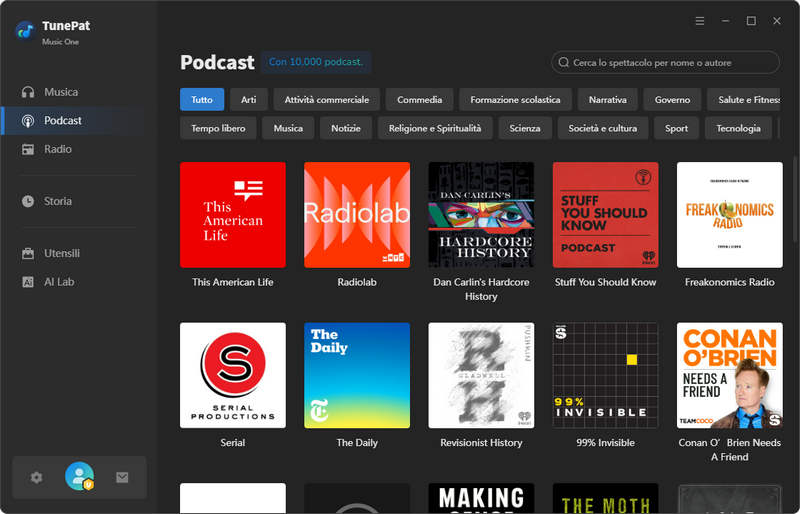Select the Tutto category filter

pos(202,100)
